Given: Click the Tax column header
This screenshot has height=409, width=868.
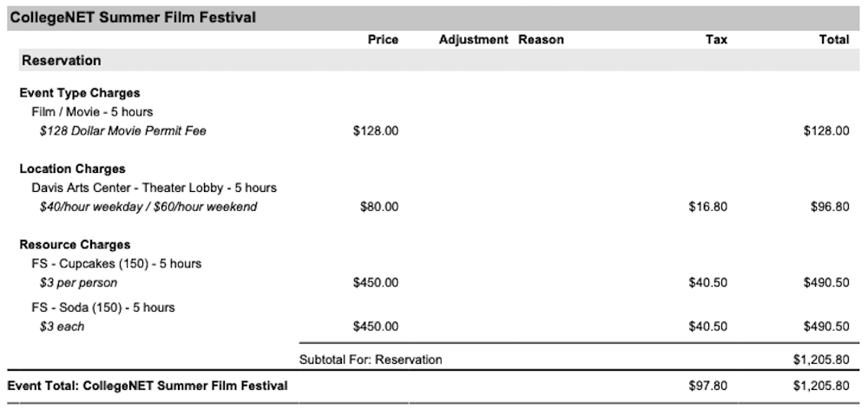Looking at the screenshot, I should (716, 40).
